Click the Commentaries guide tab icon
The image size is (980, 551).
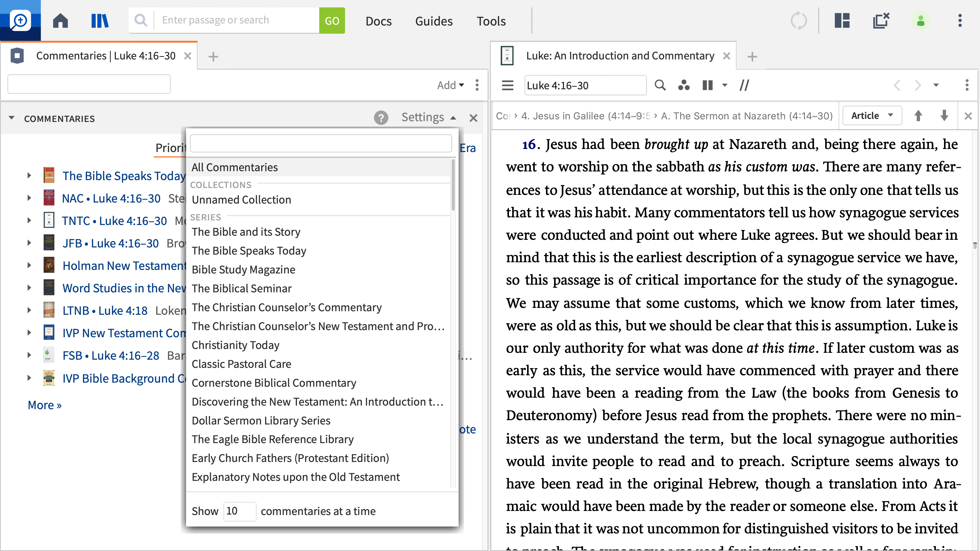click(17, 56)
